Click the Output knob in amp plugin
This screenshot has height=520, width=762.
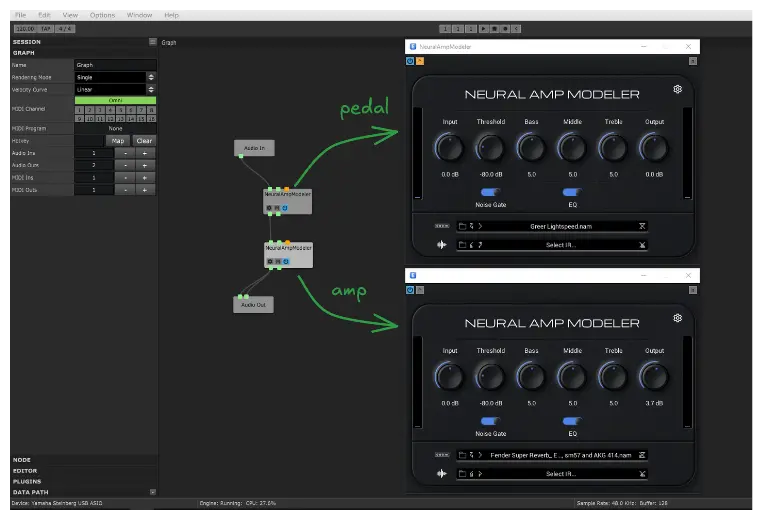[654, 377]
